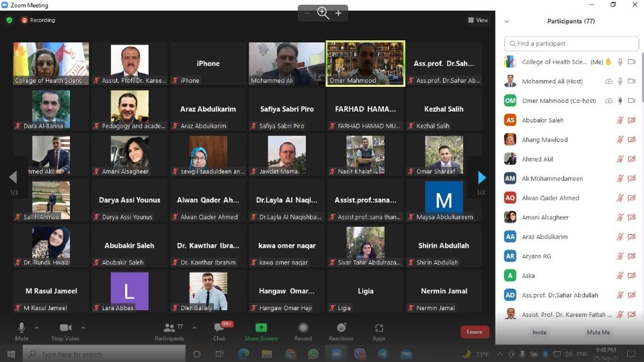Go to next page of video gallery
This screenshot has height=362, width=644.
pos(481,178)
